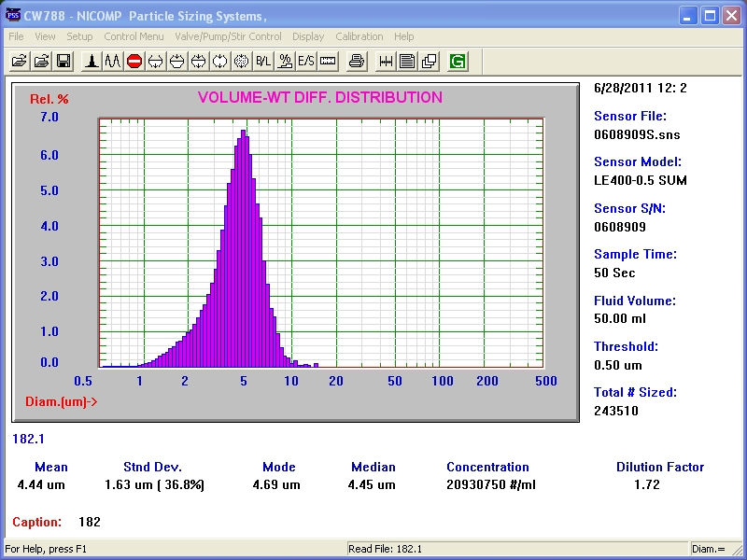
Task: Open the Calibration menu
Action: [x=359, y=36]
